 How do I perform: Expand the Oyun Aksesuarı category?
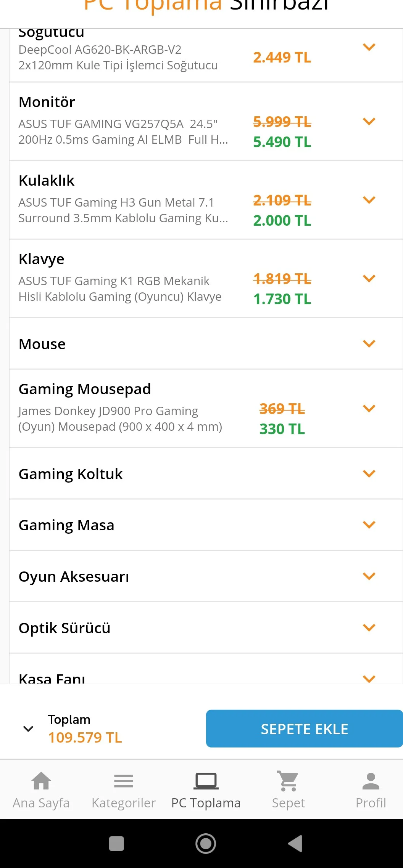(x=369, y=576)
